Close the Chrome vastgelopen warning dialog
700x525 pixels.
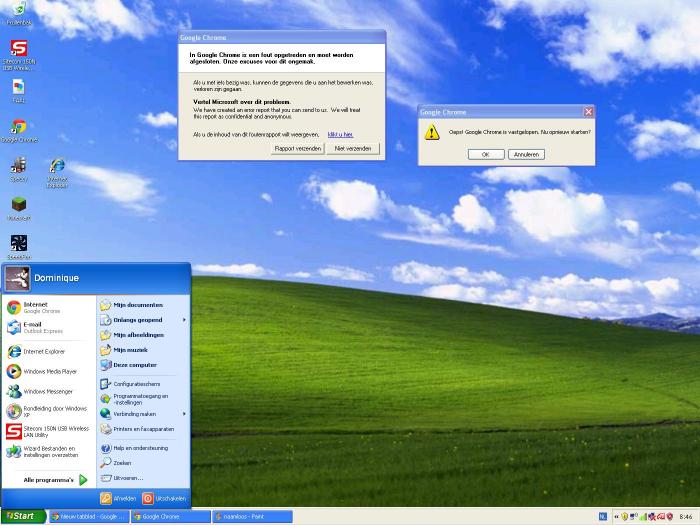588,112
